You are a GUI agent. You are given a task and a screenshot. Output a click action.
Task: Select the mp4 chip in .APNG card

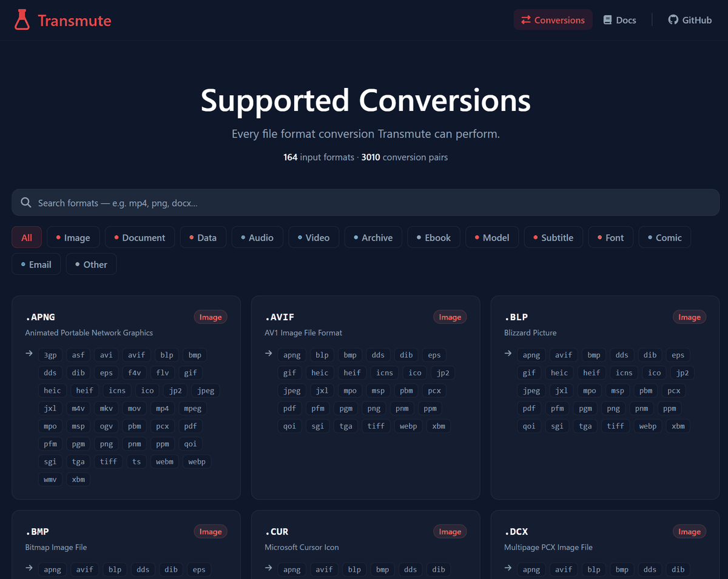(162, 409)
